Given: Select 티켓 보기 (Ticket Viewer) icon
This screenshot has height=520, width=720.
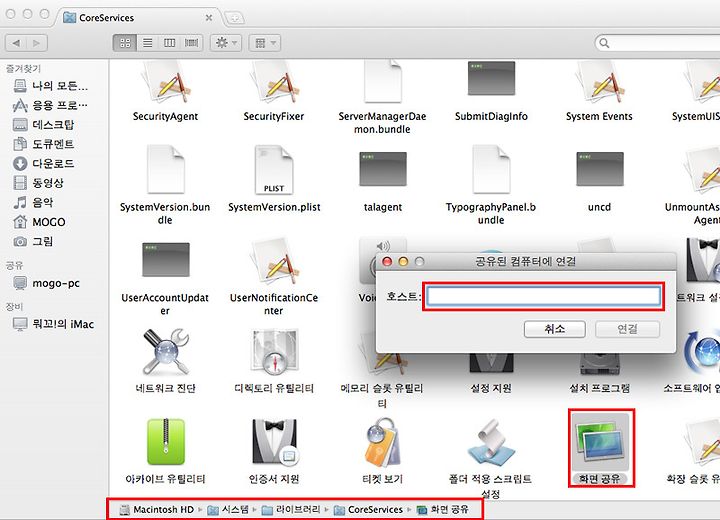Looking at the screenshot, I should 382,442.
